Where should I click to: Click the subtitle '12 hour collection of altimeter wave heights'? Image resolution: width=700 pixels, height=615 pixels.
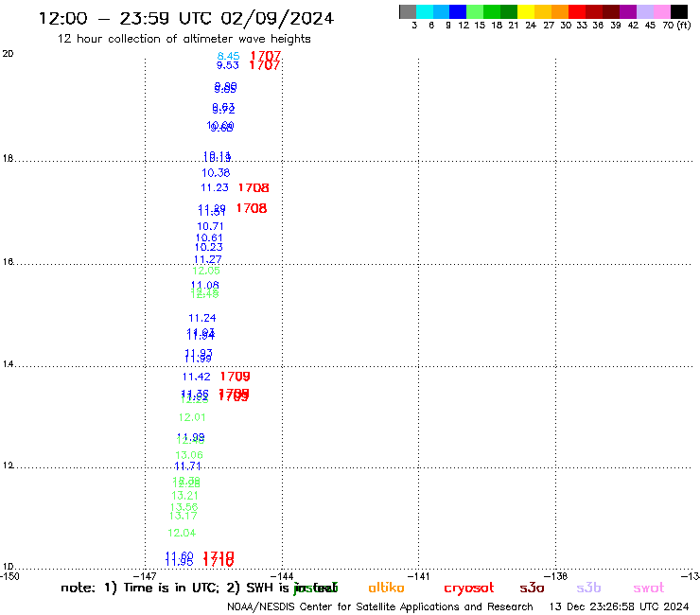[x=184, y=39]
